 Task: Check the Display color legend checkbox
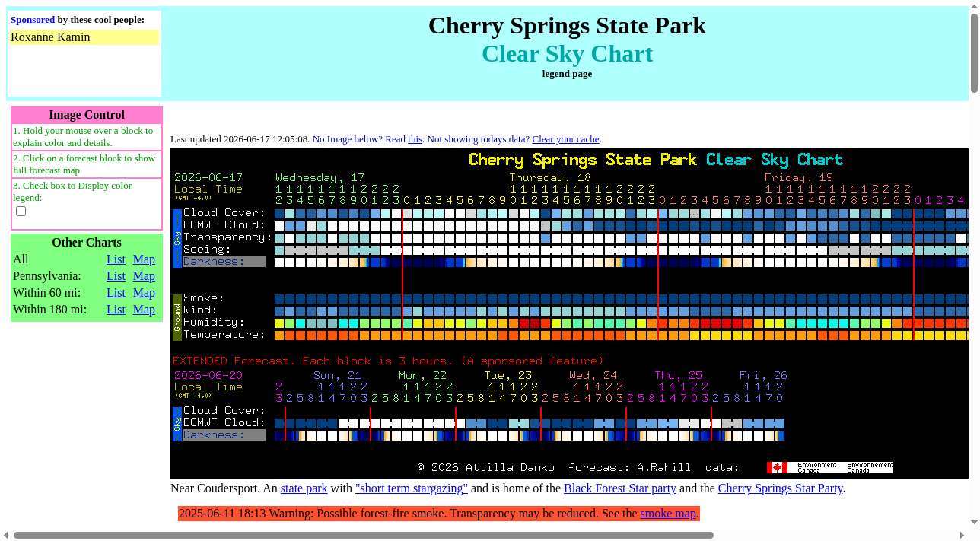point(21,211)
